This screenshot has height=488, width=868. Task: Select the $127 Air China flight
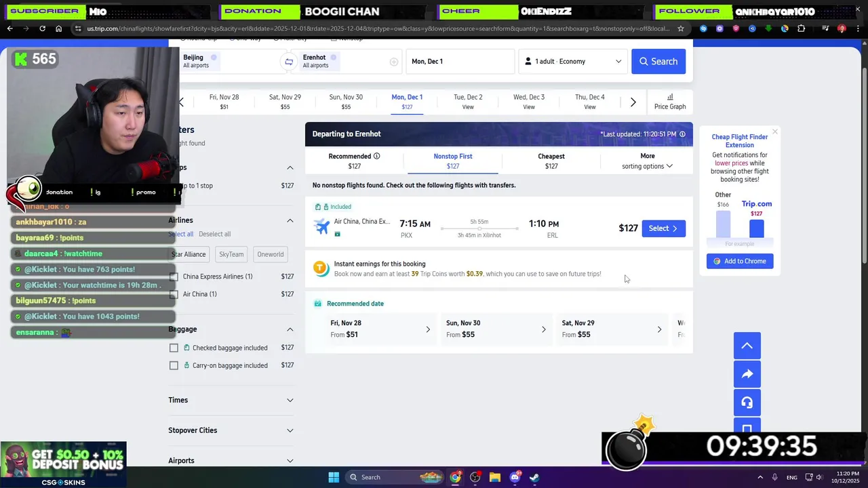click(x=663, y=228)
